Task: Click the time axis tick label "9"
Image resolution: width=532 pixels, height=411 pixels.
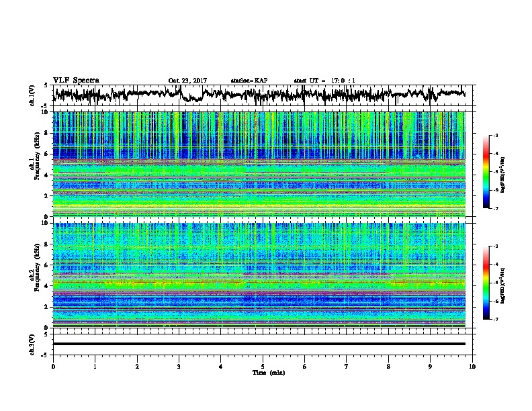Action: (x=430, y=367)
